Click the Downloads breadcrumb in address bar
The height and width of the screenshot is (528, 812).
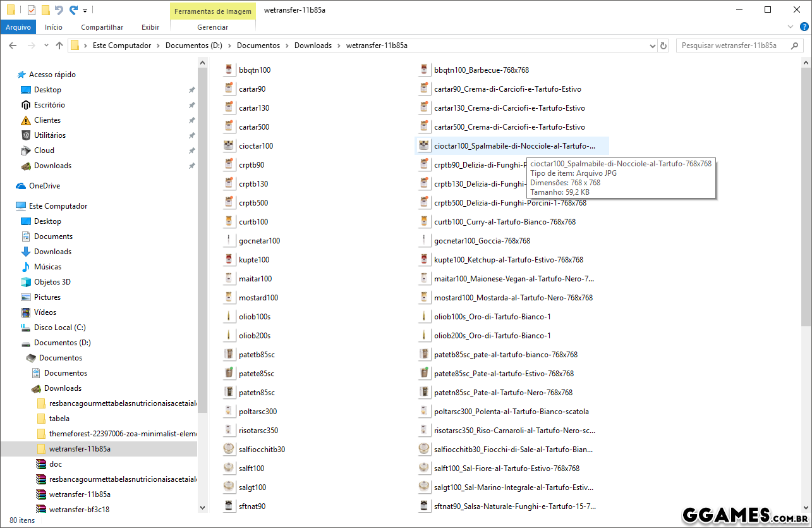click(313, 46)
